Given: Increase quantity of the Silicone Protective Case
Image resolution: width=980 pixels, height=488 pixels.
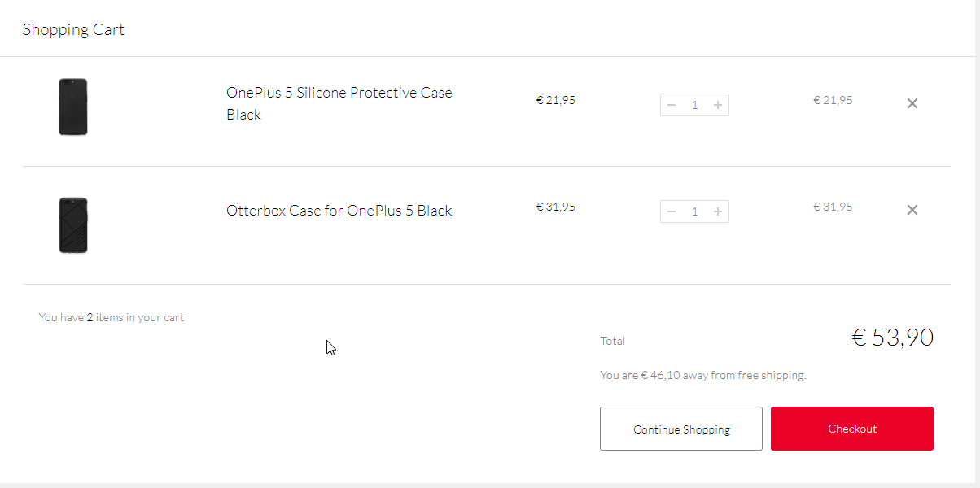Looking at the screenshot, I should click(717, 105).
